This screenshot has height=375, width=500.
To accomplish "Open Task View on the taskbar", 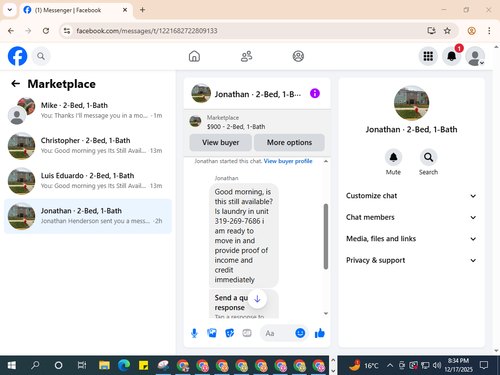I will pyautogui.click(x=82, y=366).
